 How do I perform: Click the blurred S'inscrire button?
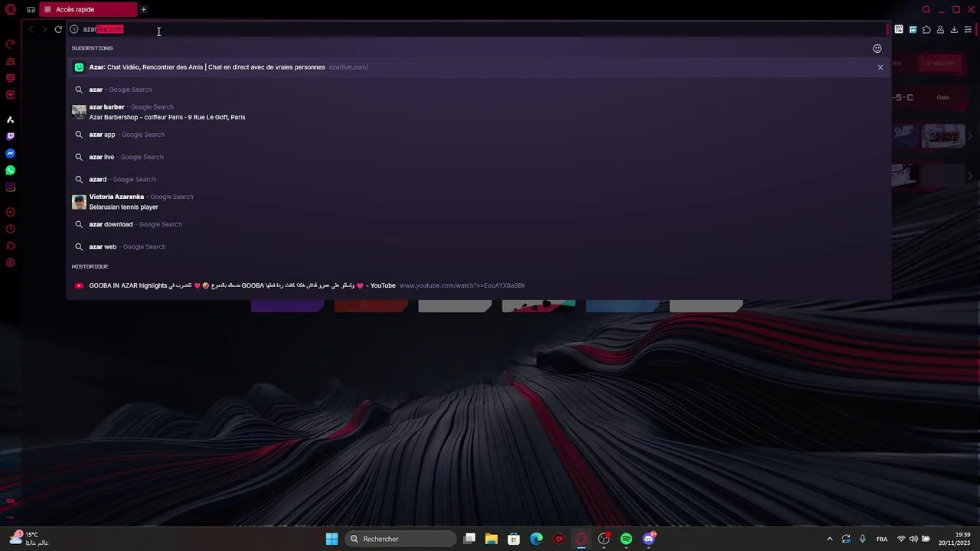(939, 64)
